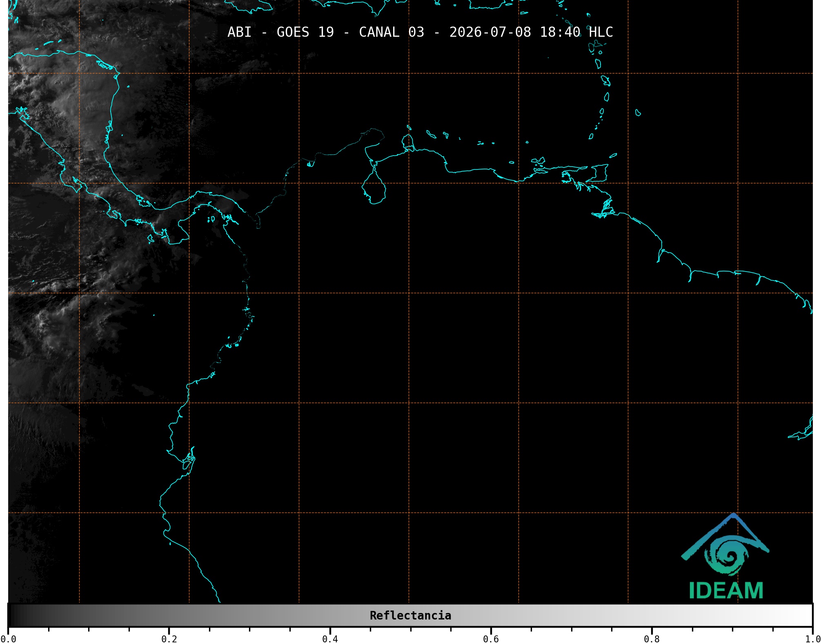Click the 0.0 tick label on colorbar

(x=8, y=639)
